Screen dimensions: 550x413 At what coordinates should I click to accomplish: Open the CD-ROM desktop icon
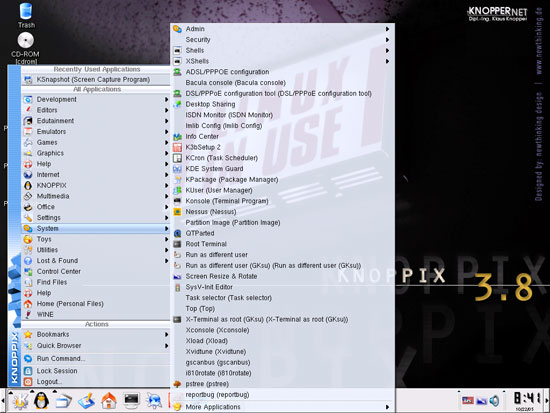(x=25, y=47)
